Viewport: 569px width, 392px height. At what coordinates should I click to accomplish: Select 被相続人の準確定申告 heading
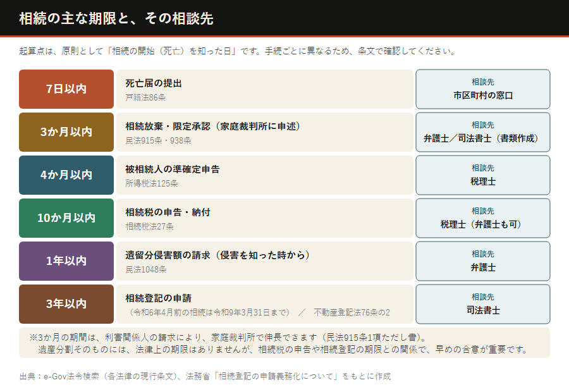[173, 169]
